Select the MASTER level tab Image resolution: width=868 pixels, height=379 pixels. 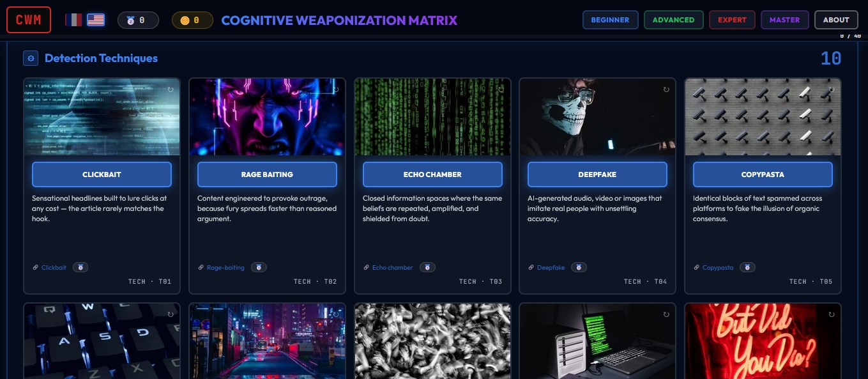click(784, 20)
